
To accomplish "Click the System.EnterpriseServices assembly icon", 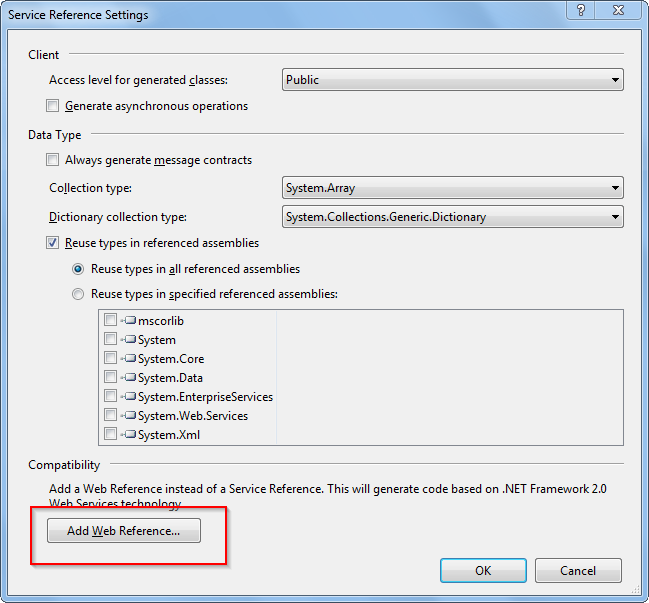I will click(129, 396).
